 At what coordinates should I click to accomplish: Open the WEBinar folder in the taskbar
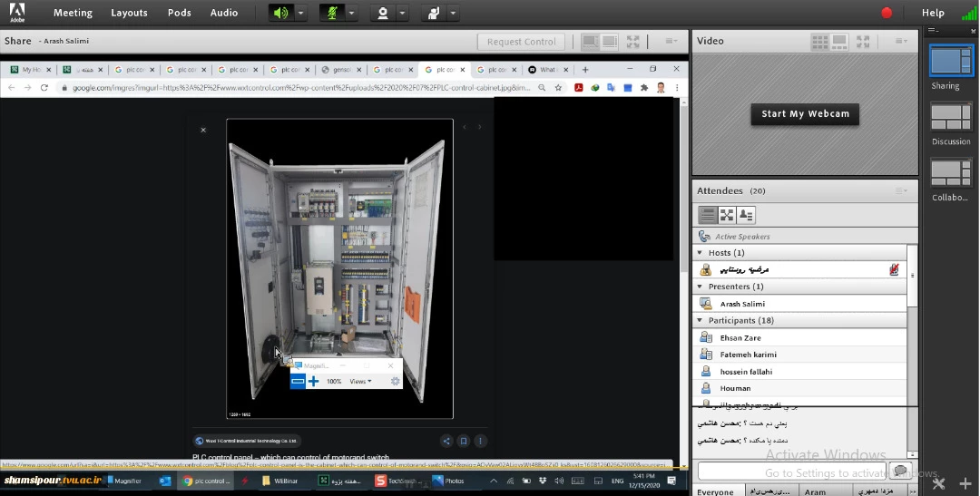tap(280, 481)
